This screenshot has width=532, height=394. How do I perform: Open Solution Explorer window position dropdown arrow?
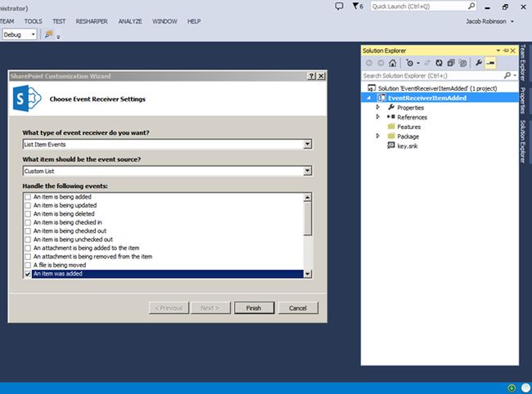click(x=498, y=51)
